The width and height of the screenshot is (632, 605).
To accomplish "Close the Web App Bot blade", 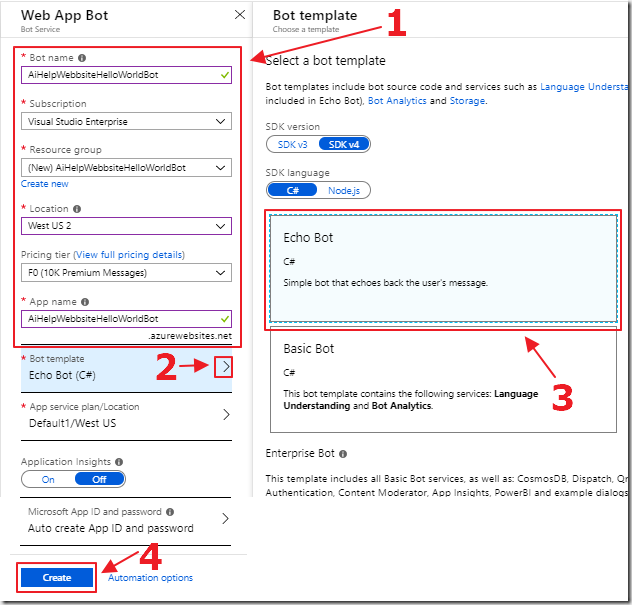I will tap(240, 15).
